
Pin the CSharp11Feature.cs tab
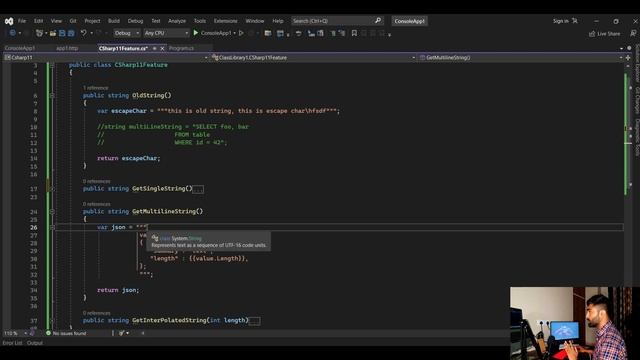154,48
